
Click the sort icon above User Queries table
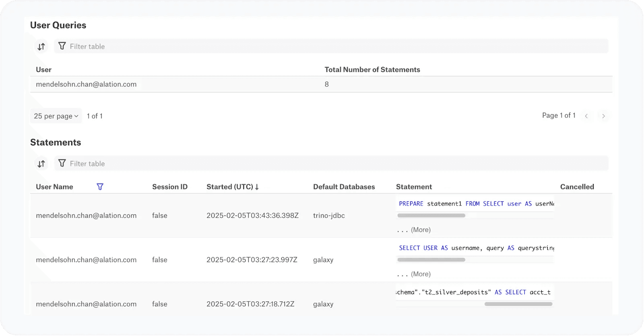(x=41, y=47)
